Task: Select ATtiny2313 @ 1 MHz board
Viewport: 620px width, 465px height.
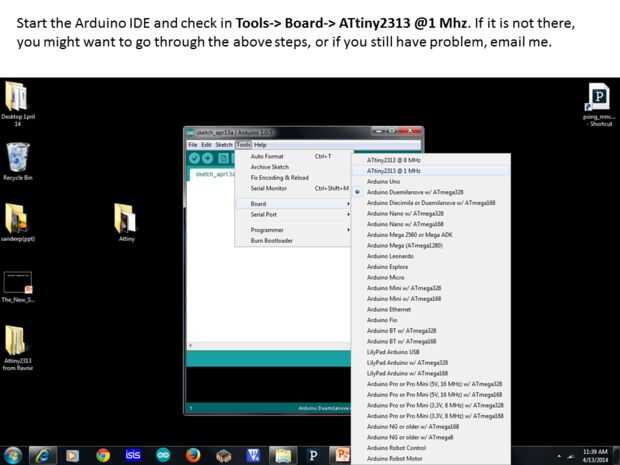Action: tap(431, 171)
